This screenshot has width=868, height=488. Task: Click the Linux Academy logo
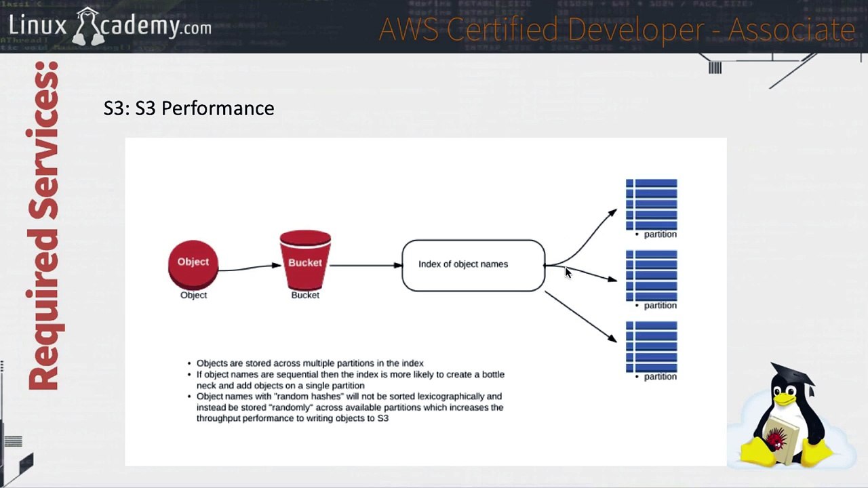click(x=110, y=27)
